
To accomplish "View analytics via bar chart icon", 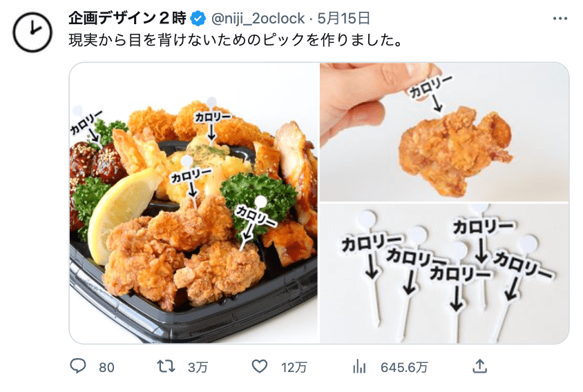I will 359,366.
